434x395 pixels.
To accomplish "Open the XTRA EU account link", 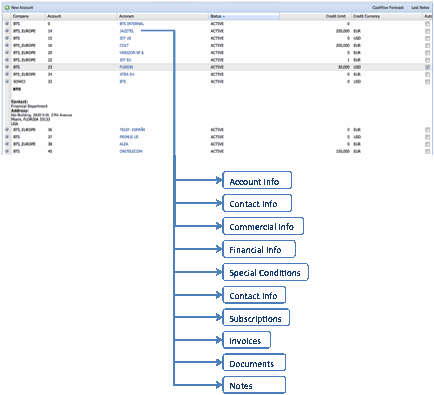I will 127,74.
